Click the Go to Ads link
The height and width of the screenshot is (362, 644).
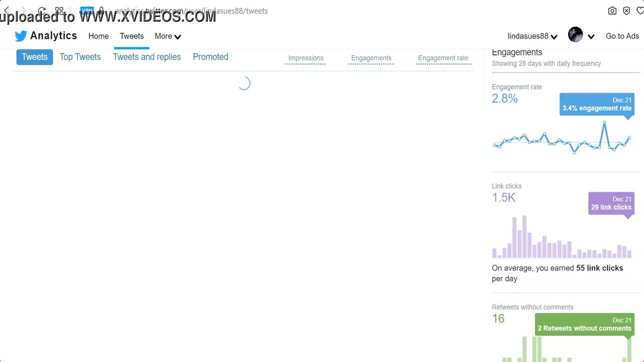[622, 36]
